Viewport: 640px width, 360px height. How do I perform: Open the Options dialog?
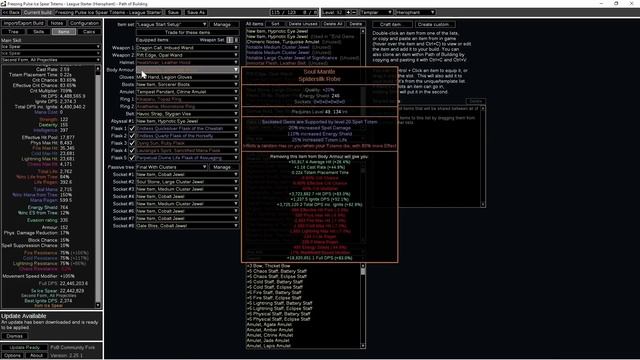click(x=12, y=356)
